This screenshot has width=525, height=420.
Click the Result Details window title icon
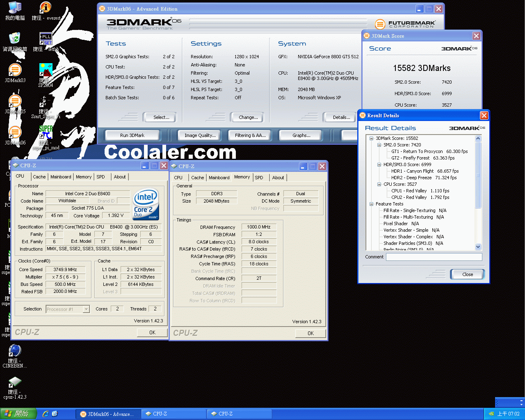pos(363,115)
